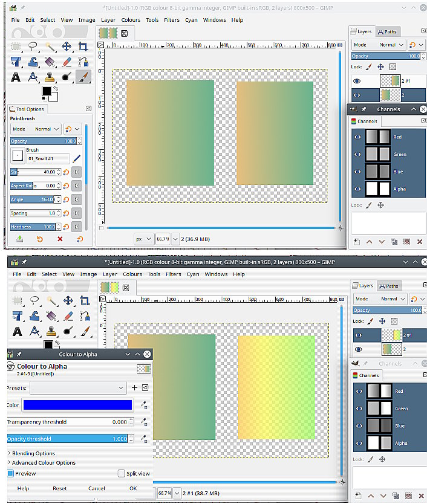Click the plus icon beside the Presets dropdown
This screenshot has height=504, width=427.
[134, 388]
